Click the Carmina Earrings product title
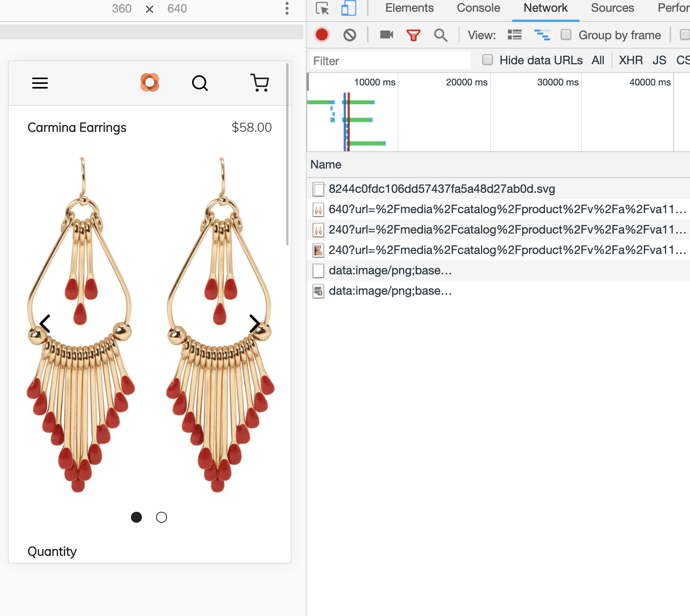690x616 pixels. pyautogui.click(x=77, y=127)
